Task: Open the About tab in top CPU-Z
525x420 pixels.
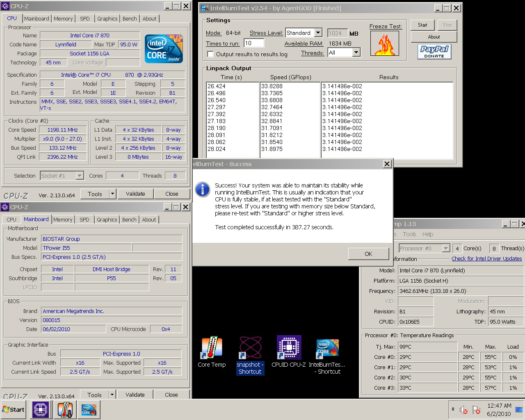Action: 149,18
